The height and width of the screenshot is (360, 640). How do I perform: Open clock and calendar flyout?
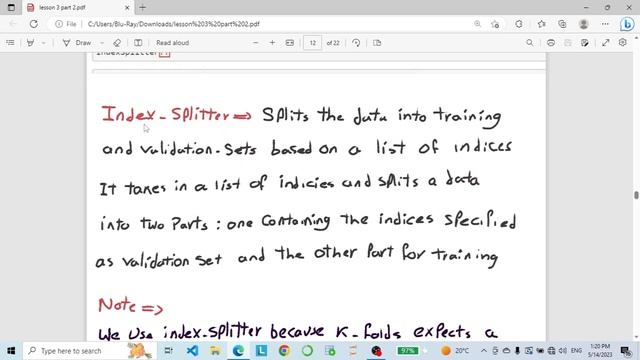599,351
